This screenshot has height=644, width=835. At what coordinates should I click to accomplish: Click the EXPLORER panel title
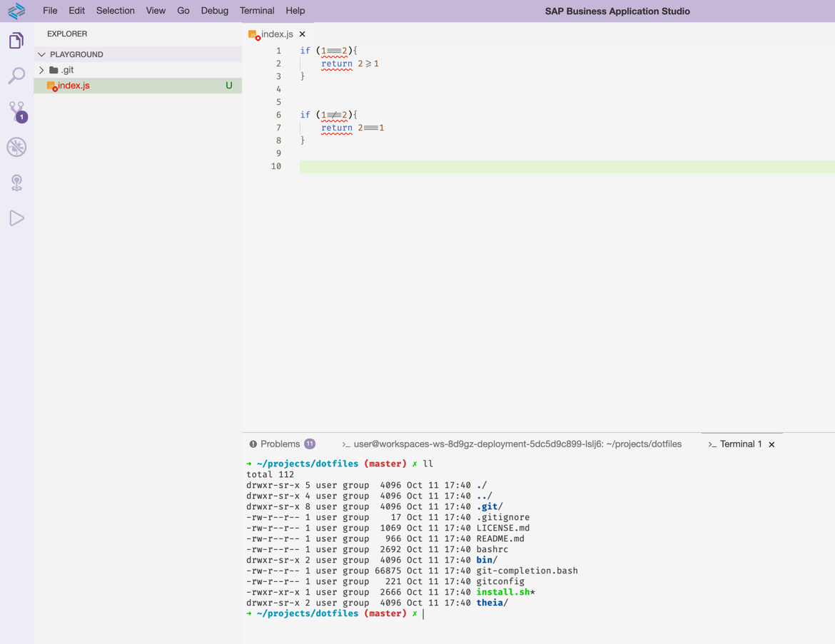pyautogui.click(x=67, y=34)
